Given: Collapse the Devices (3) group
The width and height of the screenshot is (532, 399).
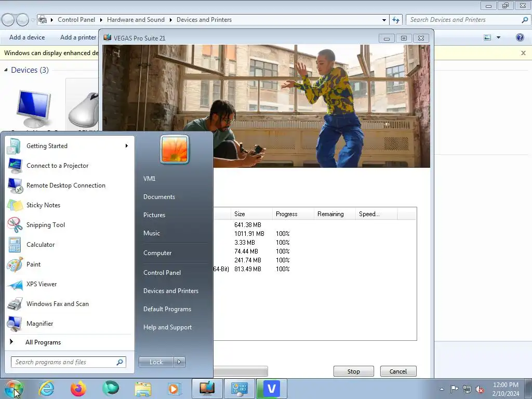Looking at the screenshot, I should tap(6, 70).
